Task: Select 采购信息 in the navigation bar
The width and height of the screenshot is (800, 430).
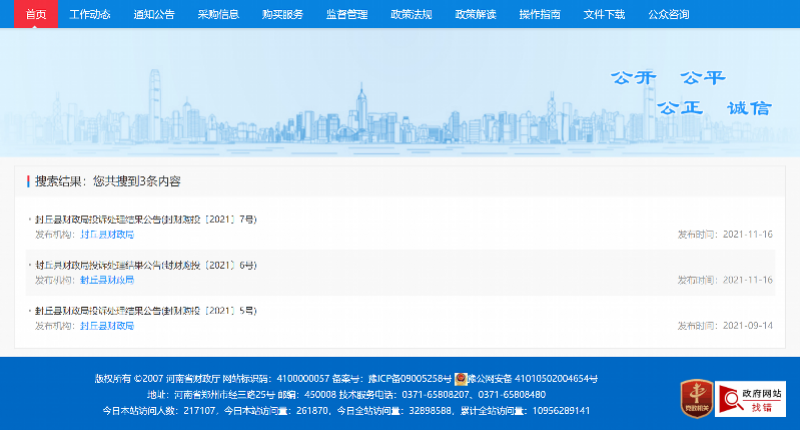Action: [218, 14]
